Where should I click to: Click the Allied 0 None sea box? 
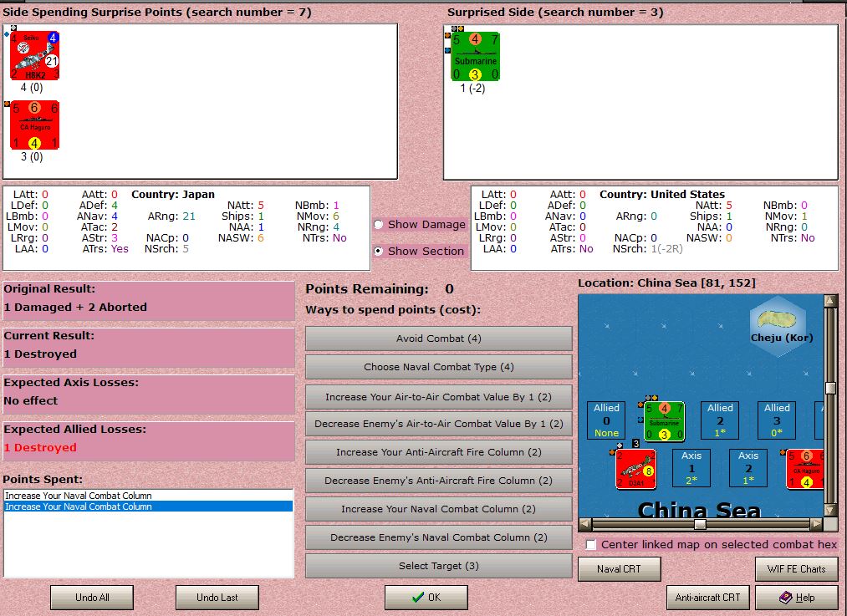point(606,420)
